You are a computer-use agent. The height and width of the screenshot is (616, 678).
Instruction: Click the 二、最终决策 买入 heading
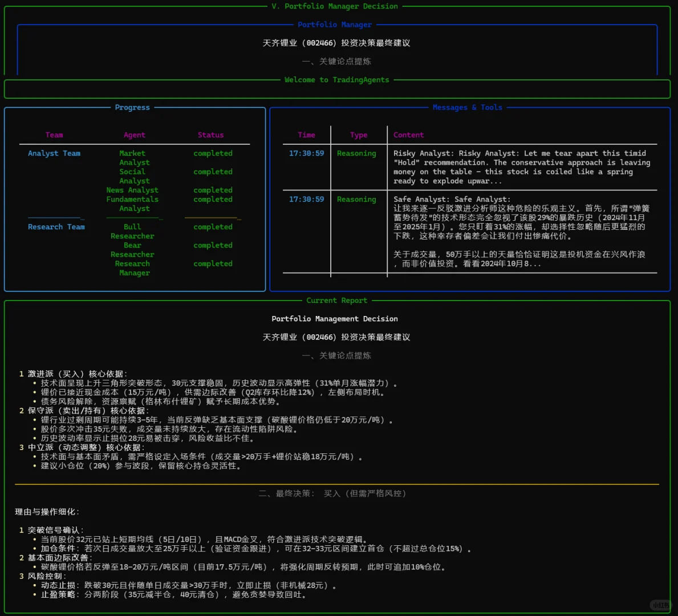(335, 493)
